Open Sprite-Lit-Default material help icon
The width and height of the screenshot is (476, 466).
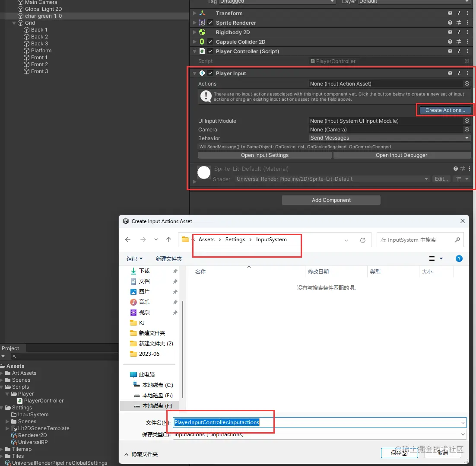[455, 169]
